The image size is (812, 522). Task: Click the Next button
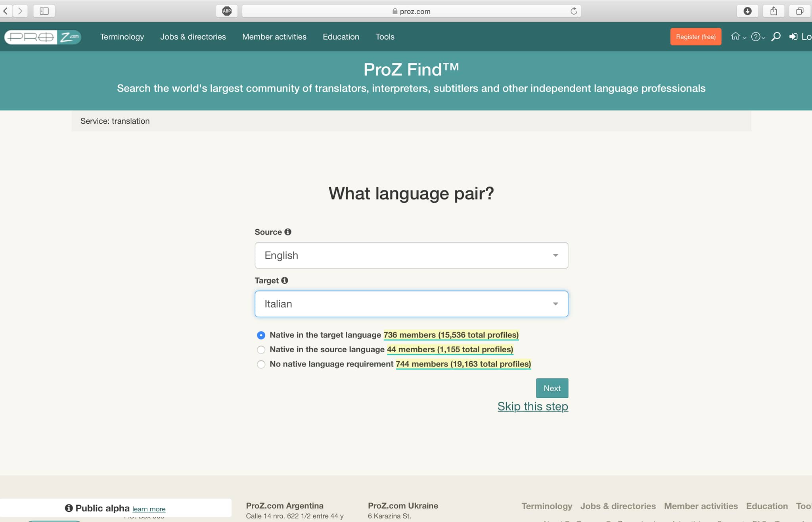[552, 388]
